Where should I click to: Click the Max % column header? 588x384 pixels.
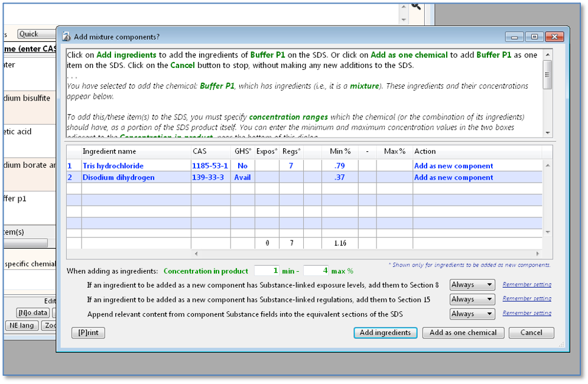pyautogui.click(x=395, y=151)
